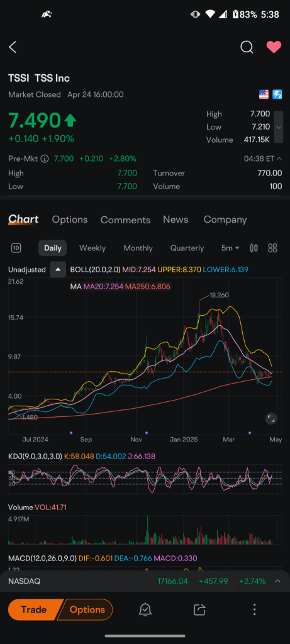This screenshot has width=290, height=644.
Task: Select the Weekly timeframe
Action: point(92,248)
